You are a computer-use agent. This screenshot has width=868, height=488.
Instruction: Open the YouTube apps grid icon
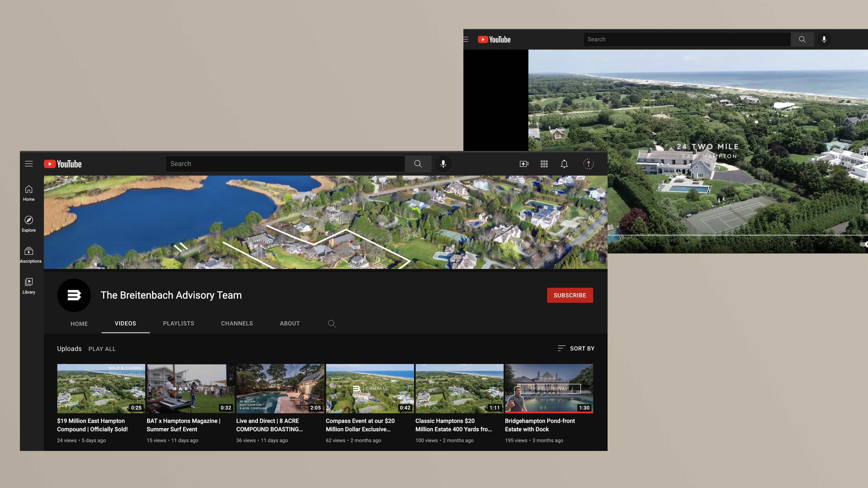544,164
